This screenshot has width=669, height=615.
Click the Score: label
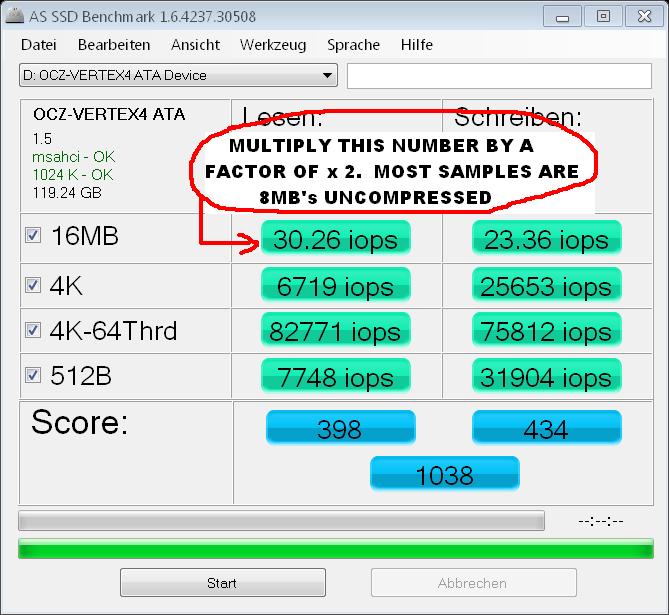(x=79, y=422)
